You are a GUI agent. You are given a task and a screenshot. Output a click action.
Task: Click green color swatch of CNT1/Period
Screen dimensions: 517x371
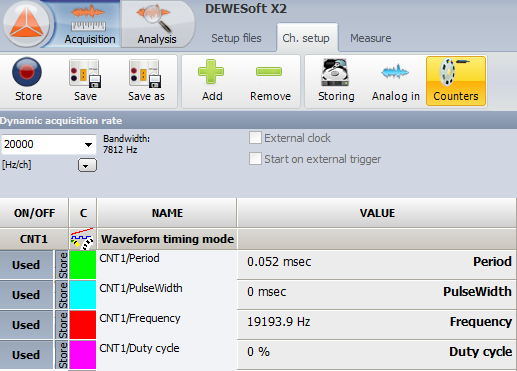[x=83, y=265]
